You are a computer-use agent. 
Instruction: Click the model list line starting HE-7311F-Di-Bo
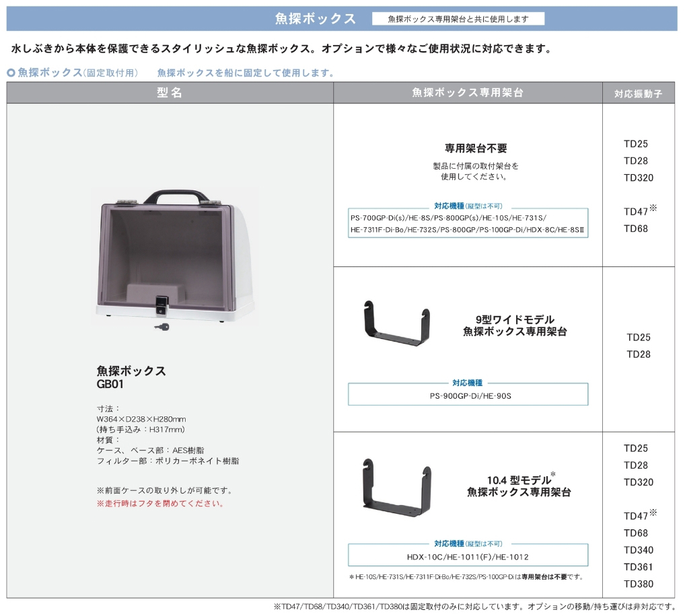click(x=468, y=229)
